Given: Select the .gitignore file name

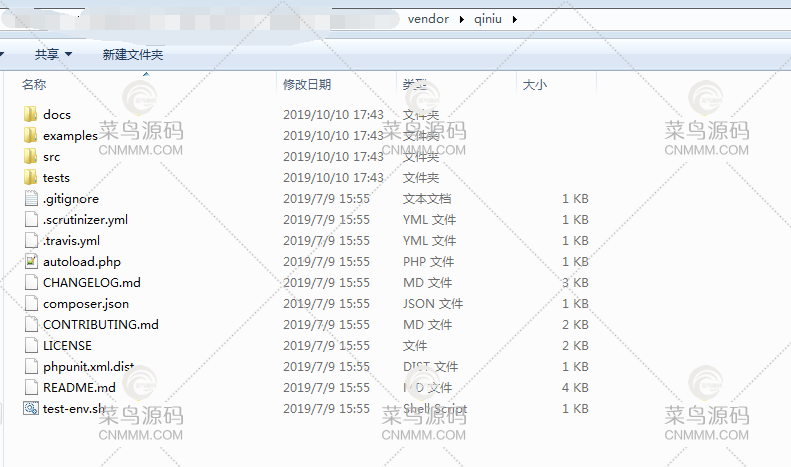Looking at the screenshot, I should [71, 199].
